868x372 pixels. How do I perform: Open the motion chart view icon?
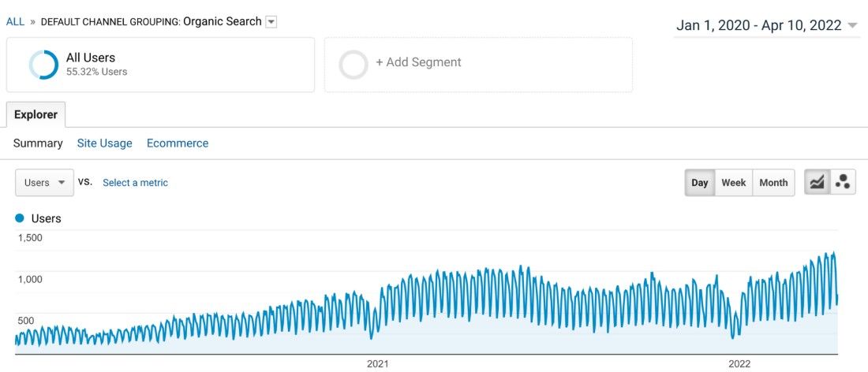[x=843, y=182]
